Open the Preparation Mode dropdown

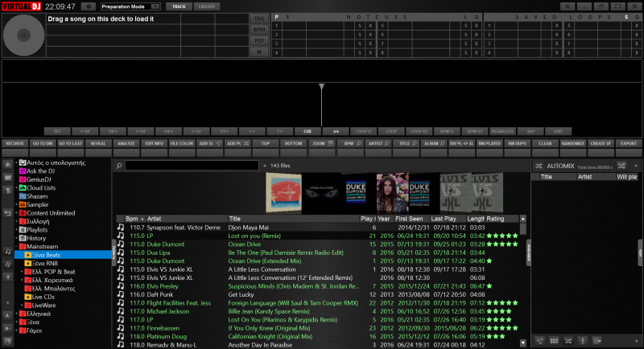133,6
